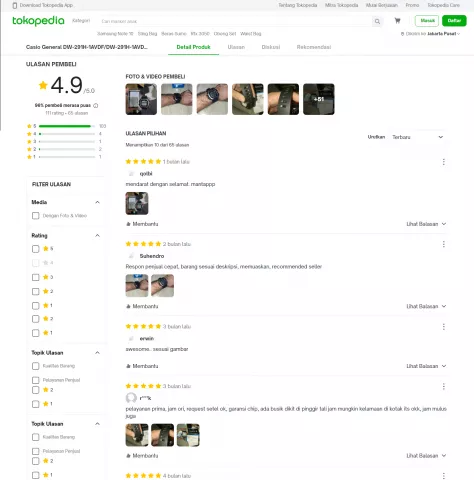Collapse the Media filter section
The height and width of the screenshot is (480, 474).
click(97, 202)
